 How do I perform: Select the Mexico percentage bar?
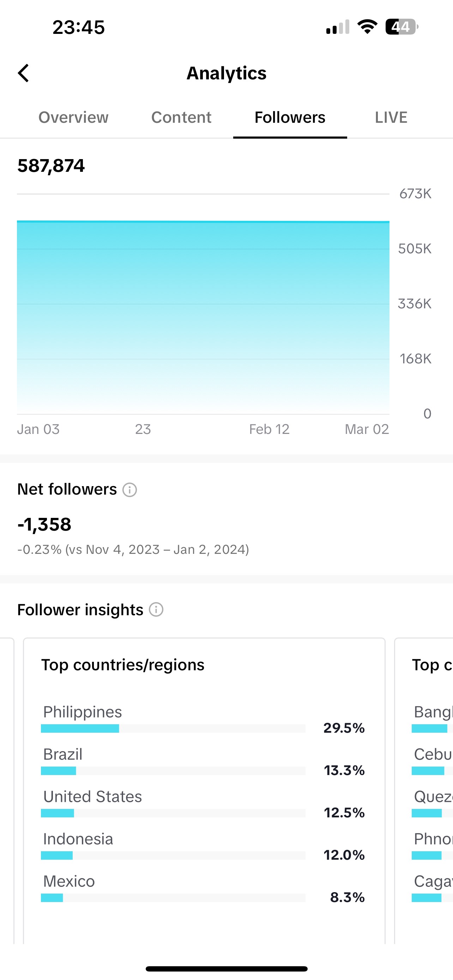click(173, 898)
